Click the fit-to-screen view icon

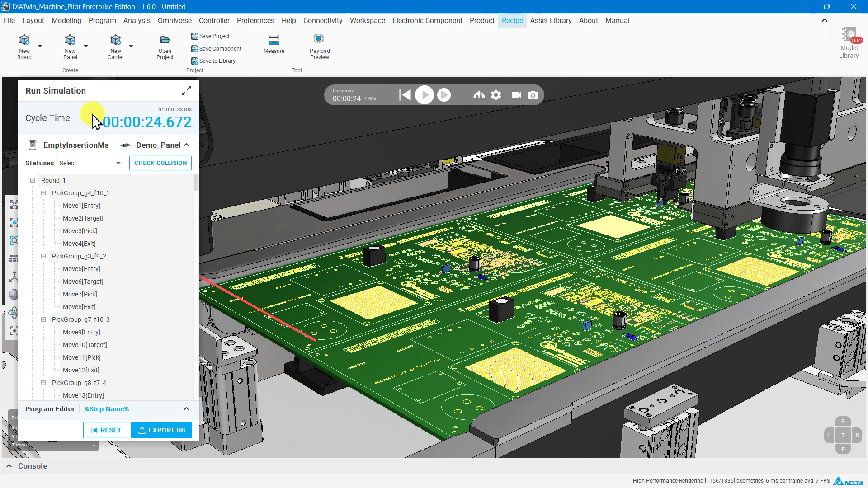coord(14,204)
